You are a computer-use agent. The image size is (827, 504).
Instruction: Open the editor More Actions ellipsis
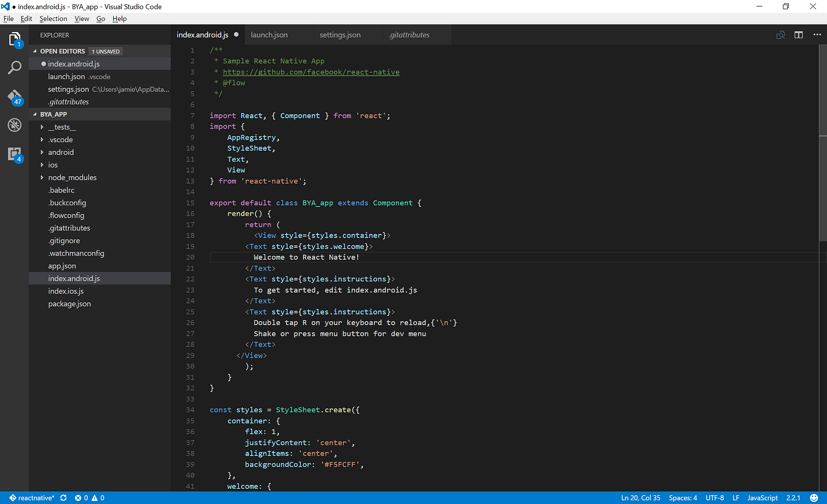tap(817, 35)
